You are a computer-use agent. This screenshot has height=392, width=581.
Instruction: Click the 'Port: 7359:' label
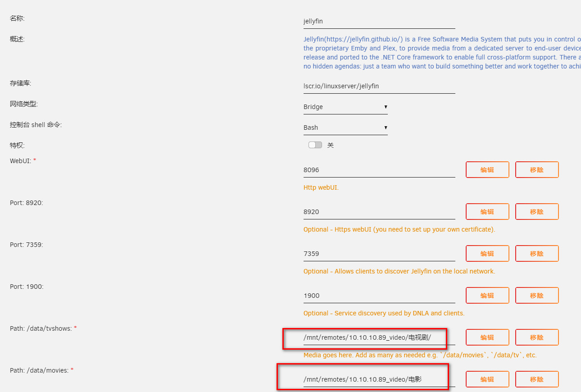[27, 245]
